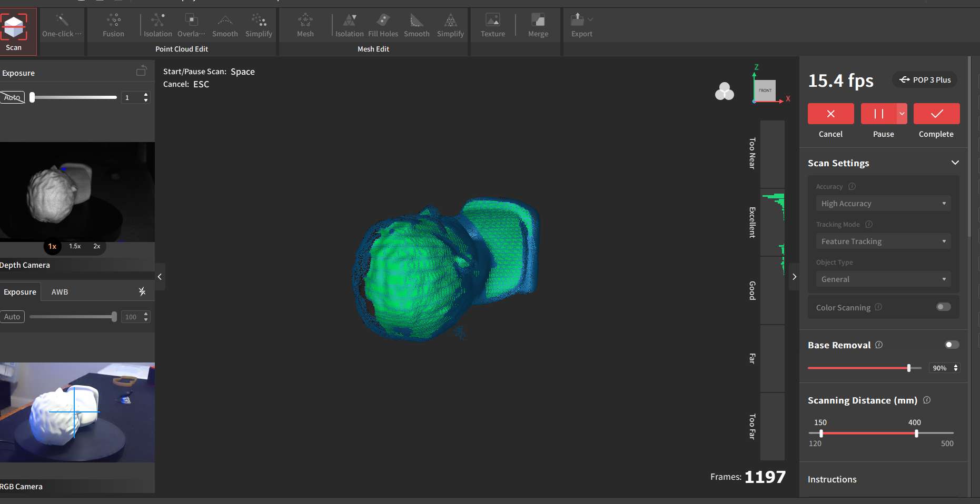Click the Texture icon
980x504 pixels.
(x=492, y=25)
